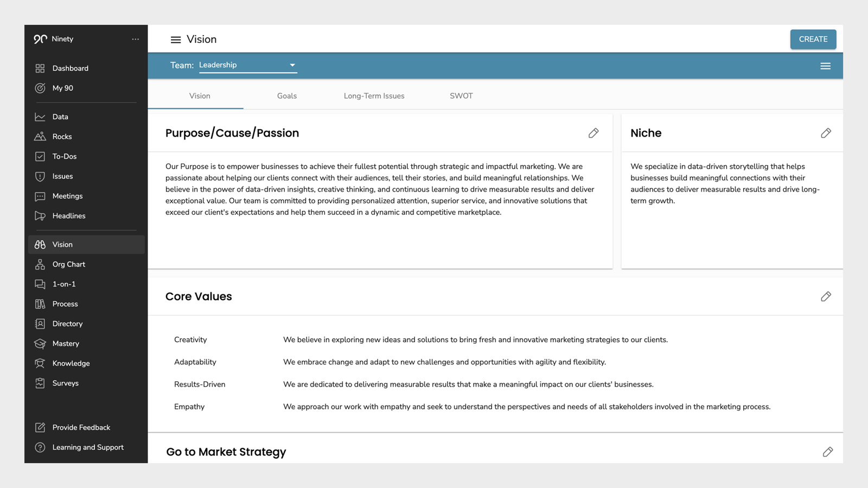Open the Dashboard from the sidebar

click(70, 68)
